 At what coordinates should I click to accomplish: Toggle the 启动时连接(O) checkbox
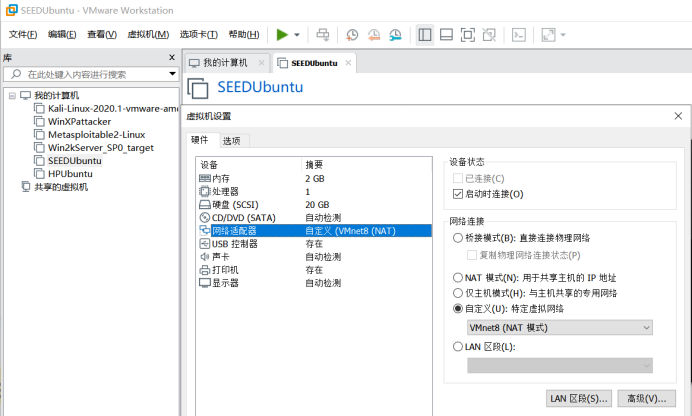click(458, 194)
